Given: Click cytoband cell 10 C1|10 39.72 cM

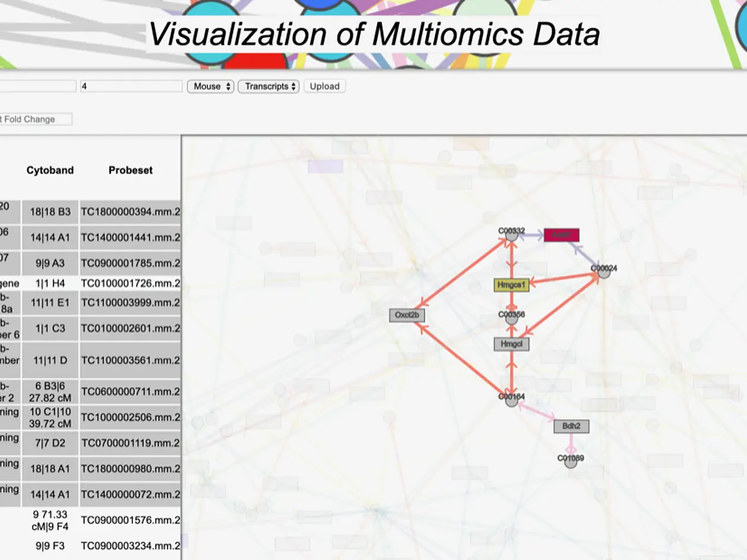Looking at the screenshot, I should click(50, 417).
